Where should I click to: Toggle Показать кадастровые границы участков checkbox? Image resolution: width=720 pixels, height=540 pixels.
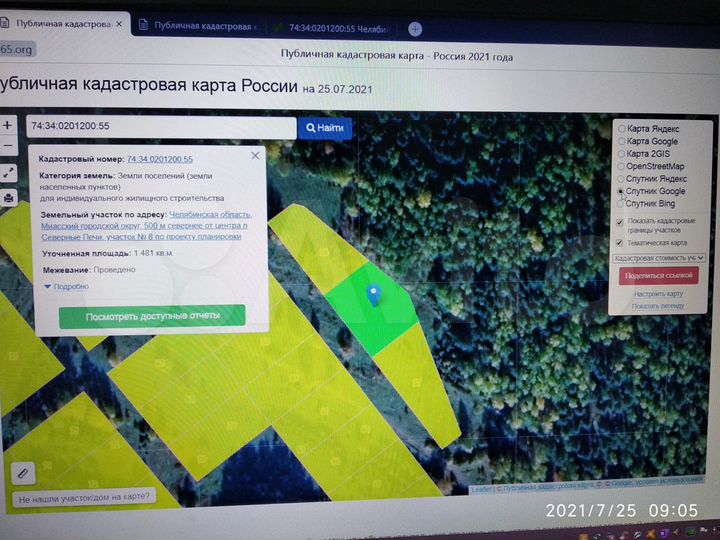click(x=619, y=222)
